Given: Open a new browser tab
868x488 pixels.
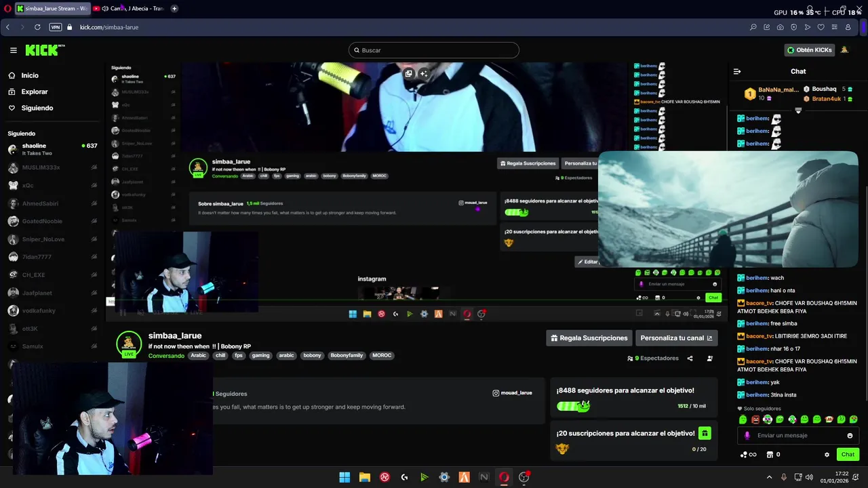Looking at the screenshot, I should 174,9.
